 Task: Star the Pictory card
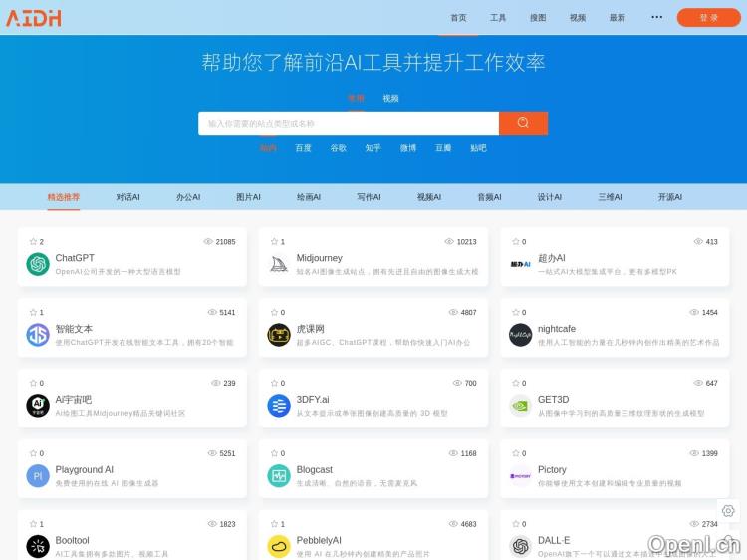tap(516, 453)
